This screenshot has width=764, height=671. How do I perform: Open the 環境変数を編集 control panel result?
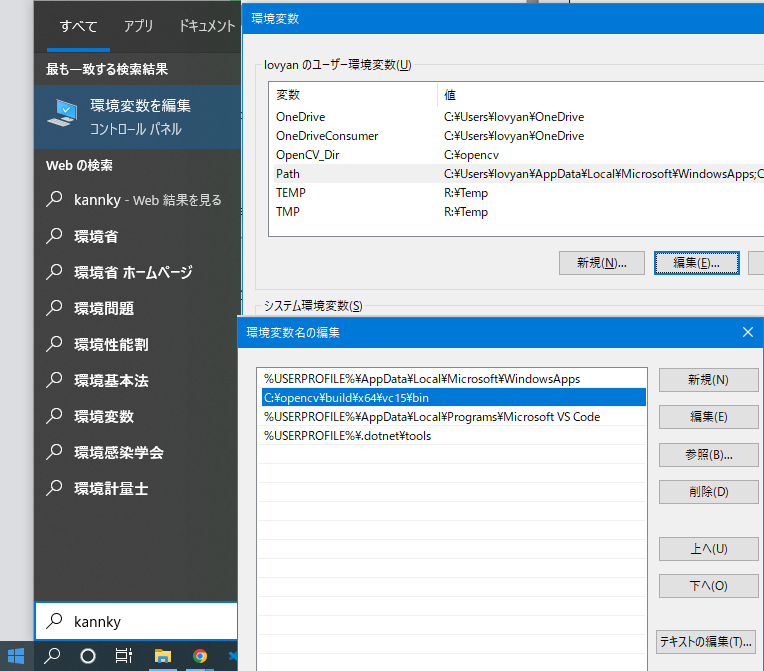pyautogui.click(x=137, y=117)
